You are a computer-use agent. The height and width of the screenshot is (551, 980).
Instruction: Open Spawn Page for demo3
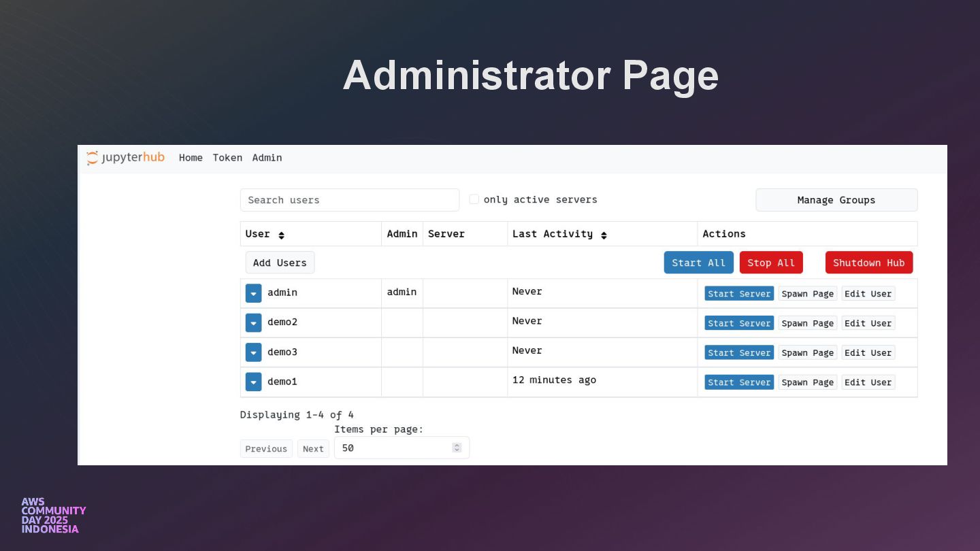click(808, 352)
